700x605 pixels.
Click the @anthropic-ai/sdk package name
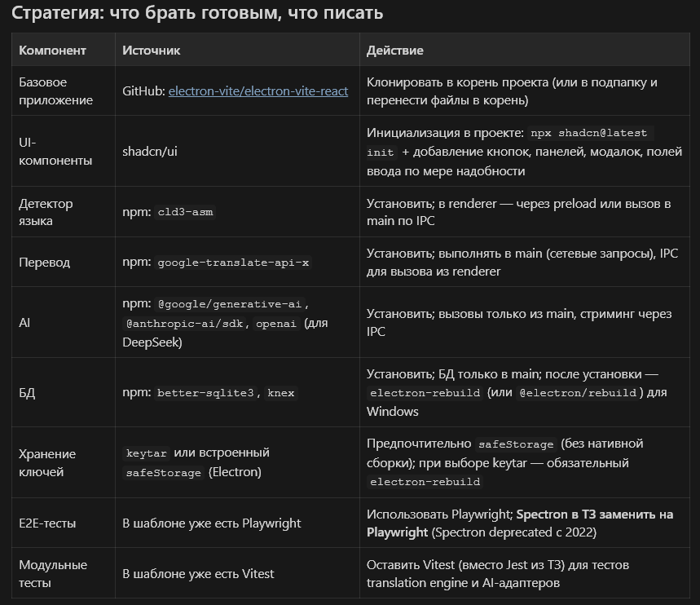click(187, 324)
